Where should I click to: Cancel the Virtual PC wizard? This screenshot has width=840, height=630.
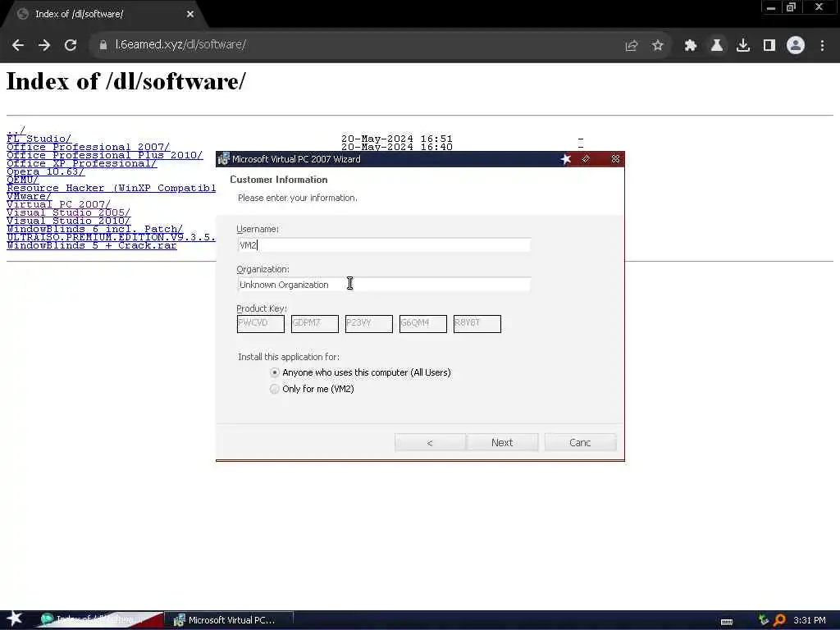pos(580,442)
